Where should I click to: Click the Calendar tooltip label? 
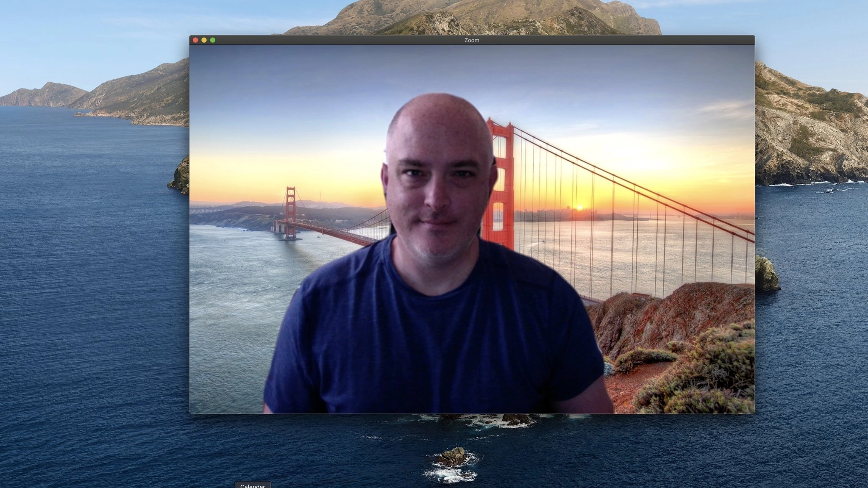pos(253,485)
